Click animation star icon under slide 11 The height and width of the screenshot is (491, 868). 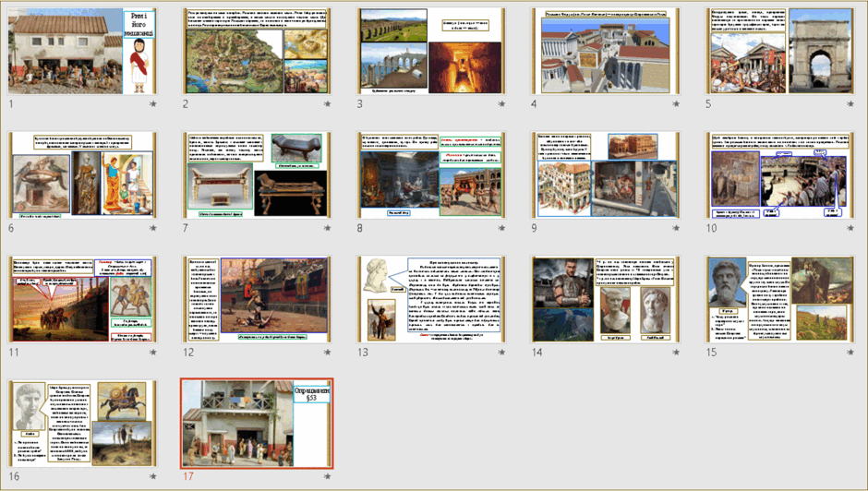pos(152,352)
